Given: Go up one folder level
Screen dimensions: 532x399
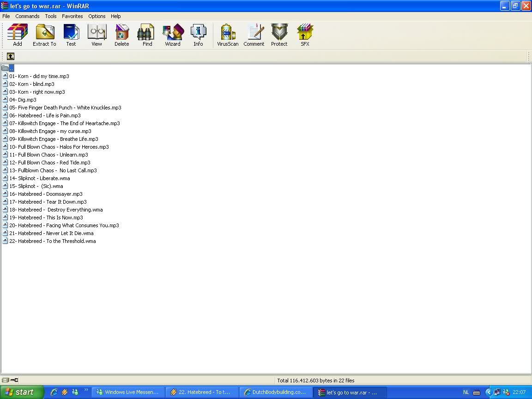Looking at the screenshot, I should point(11,56).
